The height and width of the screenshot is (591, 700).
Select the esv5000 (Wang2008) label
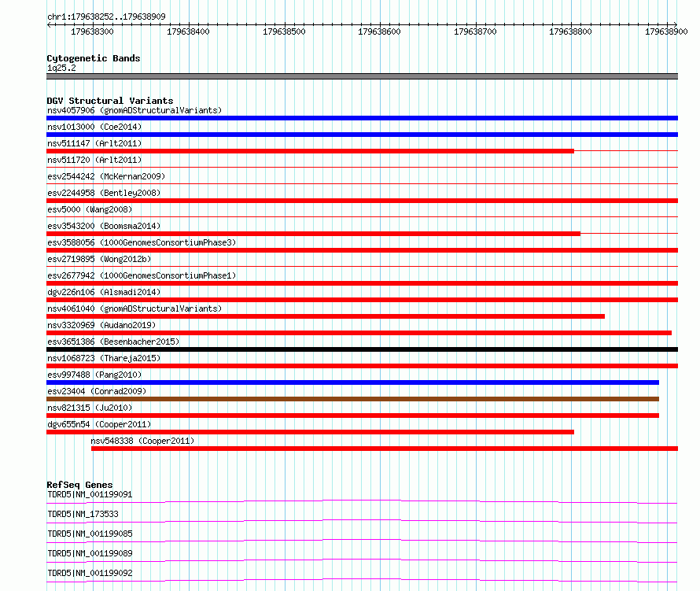click(90, 209)
